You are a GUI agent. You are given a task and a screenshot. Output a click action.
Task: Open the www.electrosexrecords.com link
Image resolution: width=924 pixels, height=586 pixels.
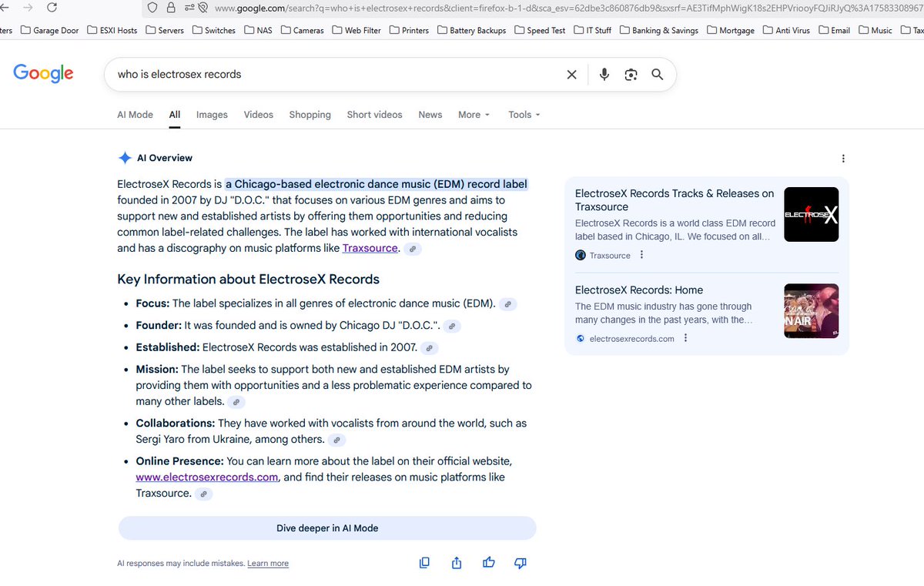click(x=207, y=477)
